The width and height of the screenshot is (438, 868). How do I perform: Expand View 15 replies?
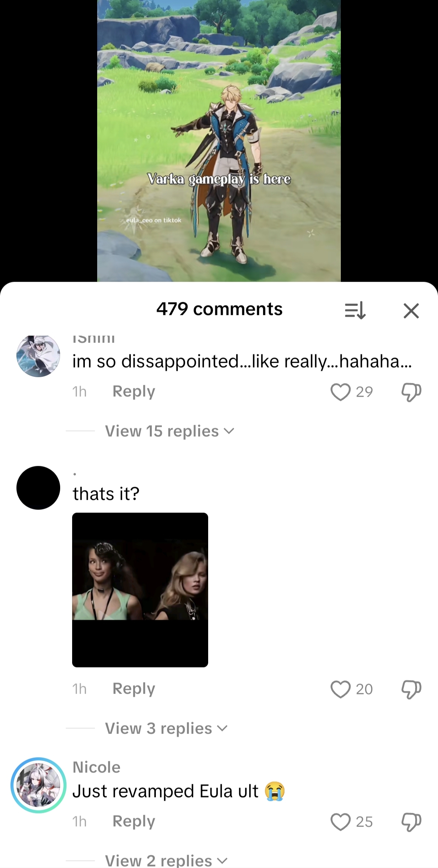pos(169,431)
